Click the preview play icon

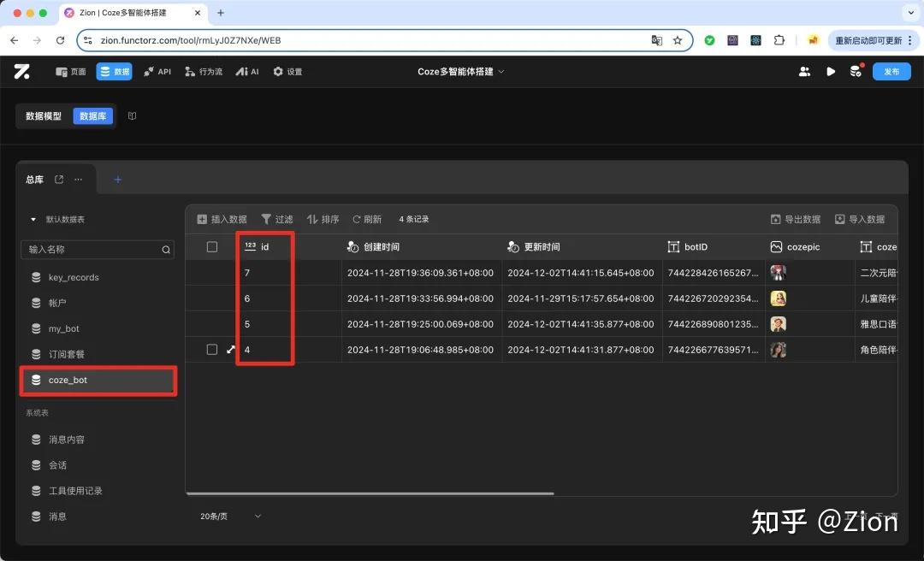click(831, 71)
